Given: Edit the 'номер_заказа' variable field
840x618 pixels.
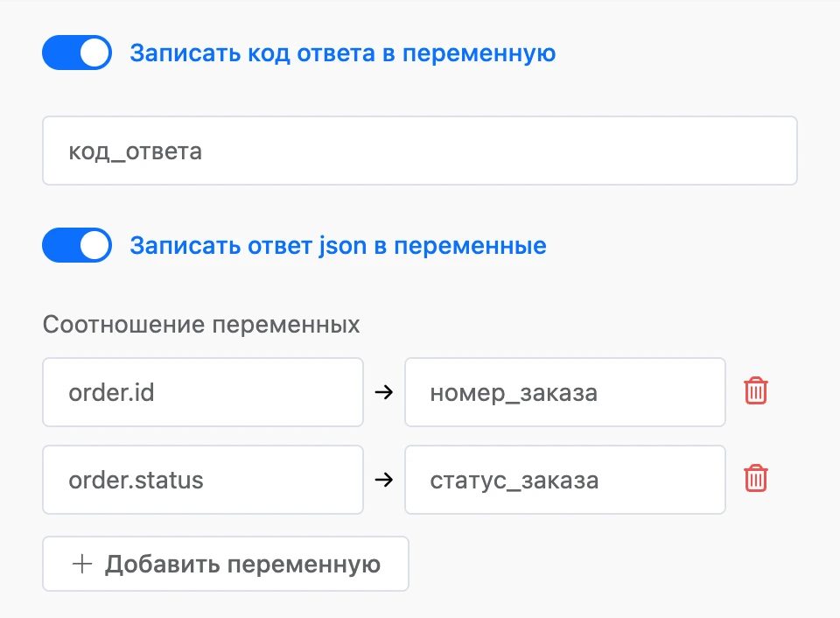Looking at the screenshot, I should pyautogui.click(x=565, y=392).
